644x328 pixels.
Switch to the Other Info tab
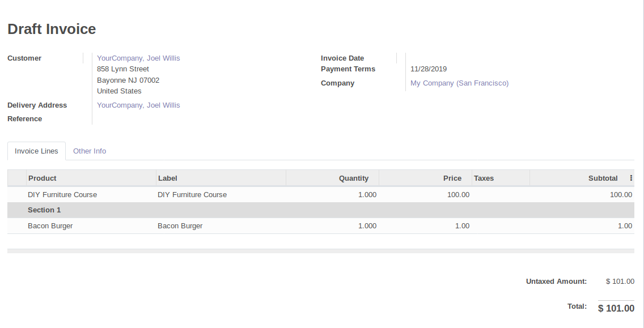[90, 151]
